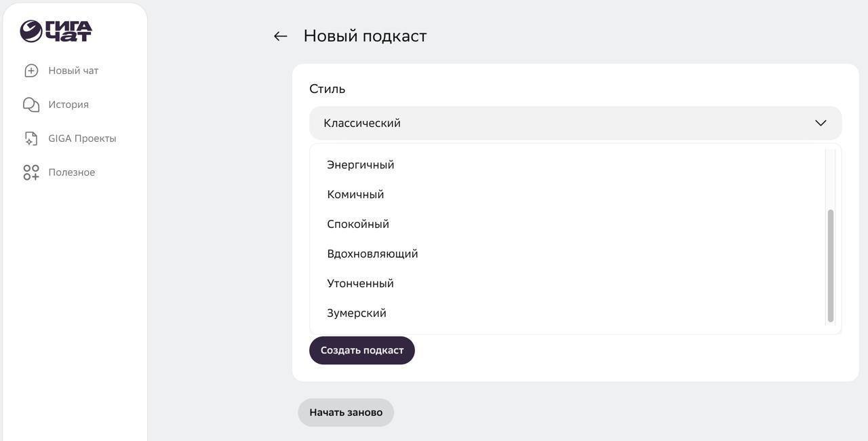The width and height of the screenshot is (868, 441).
Task: Collapse the style list via the chevron
Action: (x=819, y=122)
